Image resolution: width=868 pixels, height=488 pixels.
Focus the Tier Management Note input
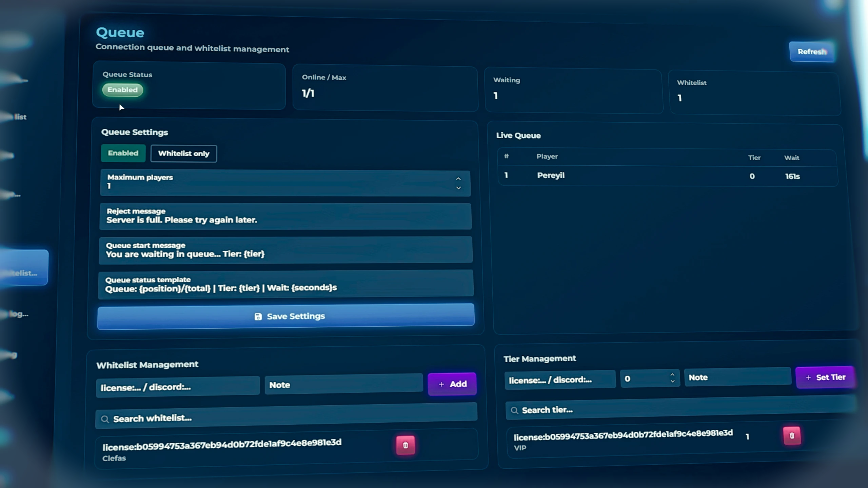tap(737, 377)
